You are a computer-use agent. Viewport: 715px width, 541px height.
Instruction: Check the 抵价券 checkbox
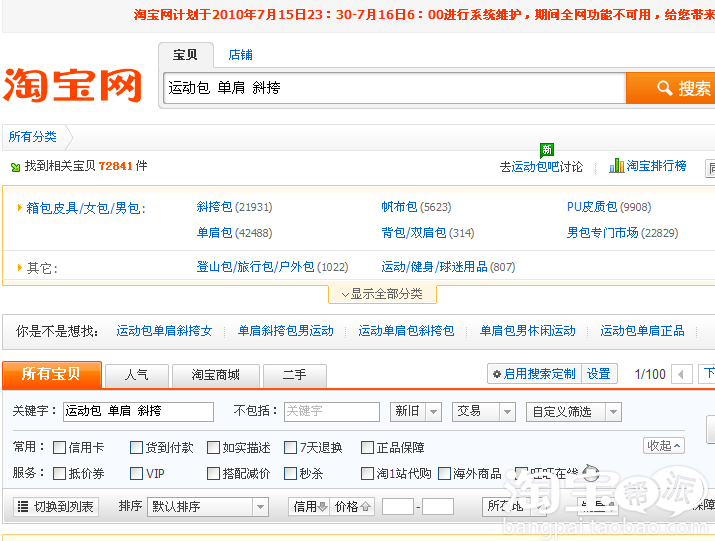tap(59, 473)
